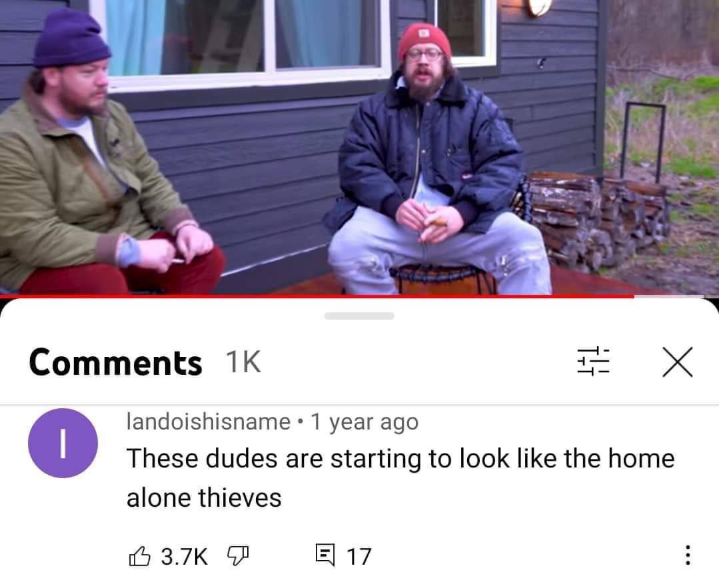Tap the '1 year ago' timestamp
Image resolution: width=719 pixels, height=588 pixels.
point(364,422)
